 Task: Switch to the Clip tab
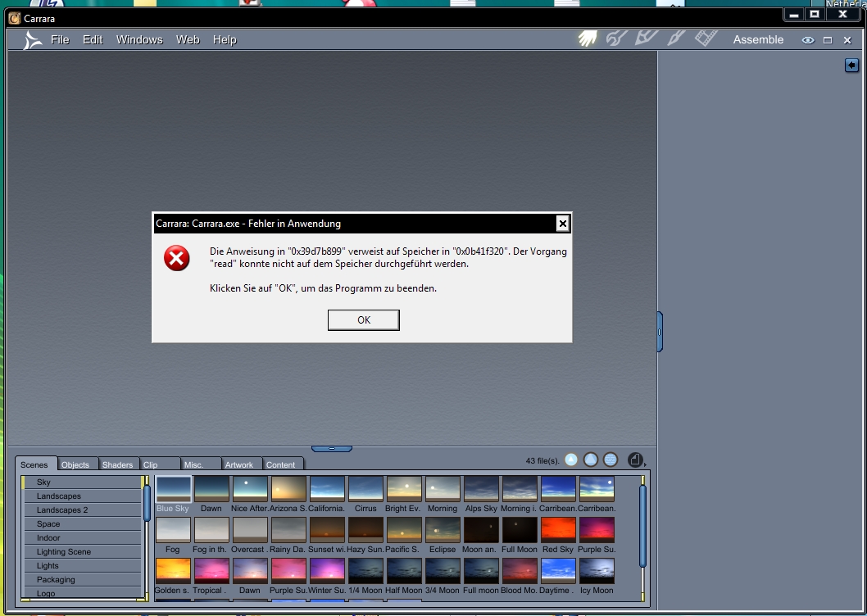coord(159,464)
